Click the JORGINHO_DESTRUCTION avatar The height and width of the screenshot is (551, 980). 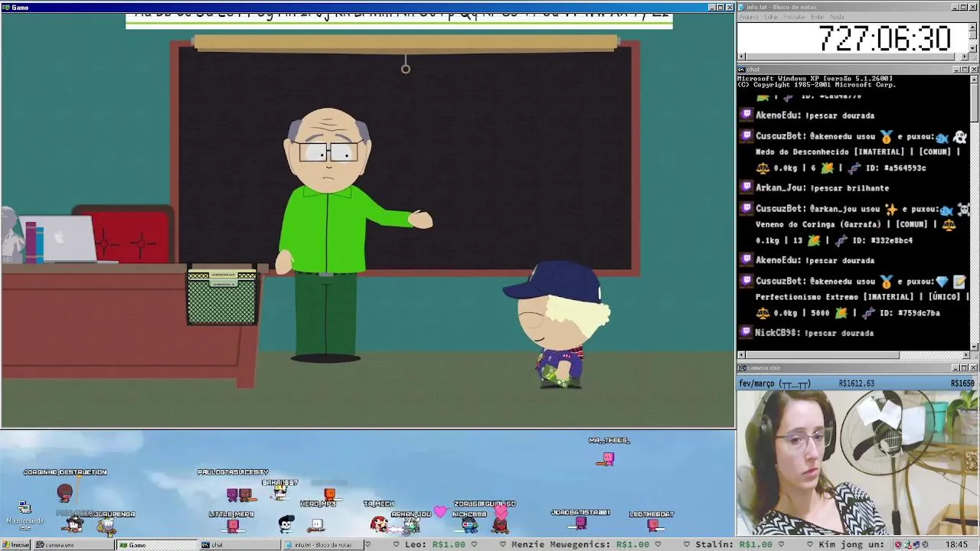[x=65, y=492]
